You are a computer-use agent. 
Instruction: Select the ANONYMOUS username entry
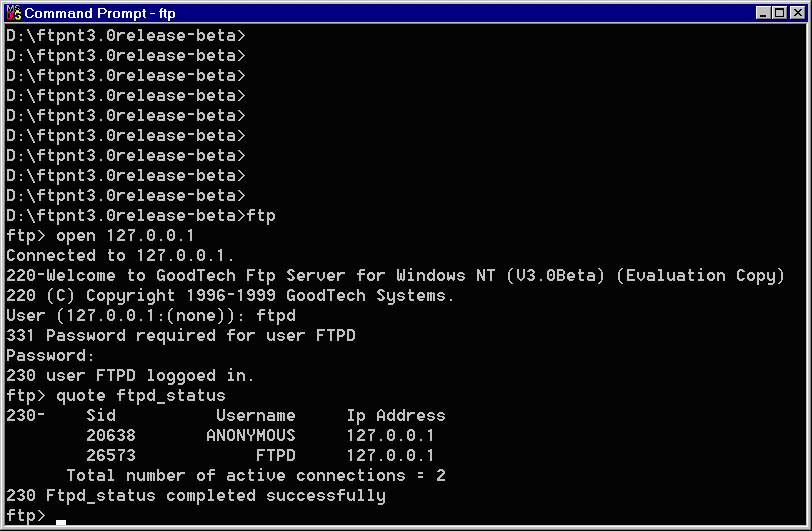point(251,436)
